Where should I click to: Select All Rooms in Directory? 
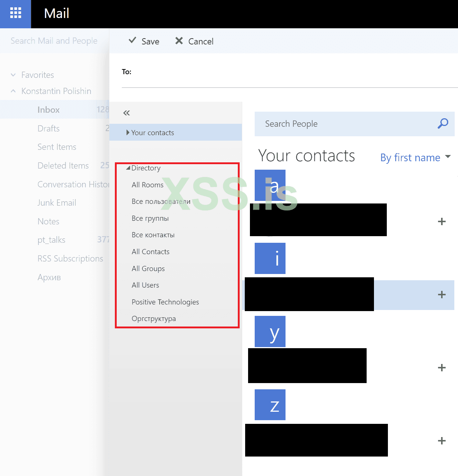[x=148, y=185]
